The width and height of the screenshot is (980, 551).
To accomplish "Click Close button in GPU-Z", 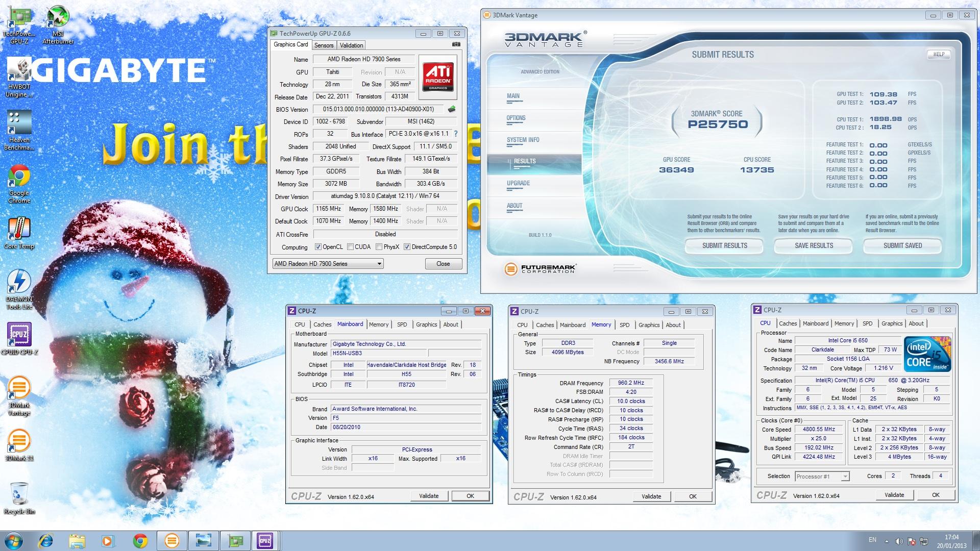I will tap(443, 264).
